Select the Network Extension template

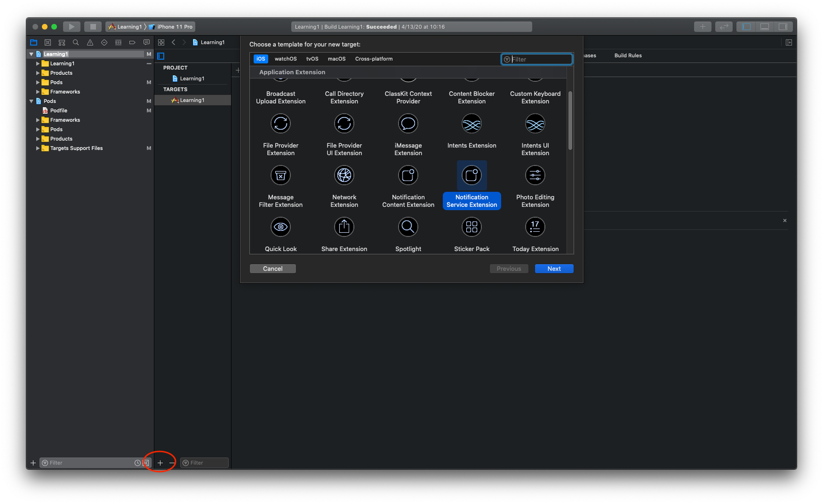point(344,186)
